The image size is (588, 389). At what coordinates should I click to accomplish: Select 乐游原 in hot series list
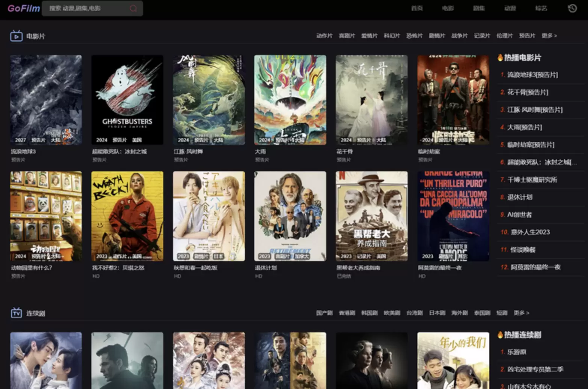tap(516, 352)
